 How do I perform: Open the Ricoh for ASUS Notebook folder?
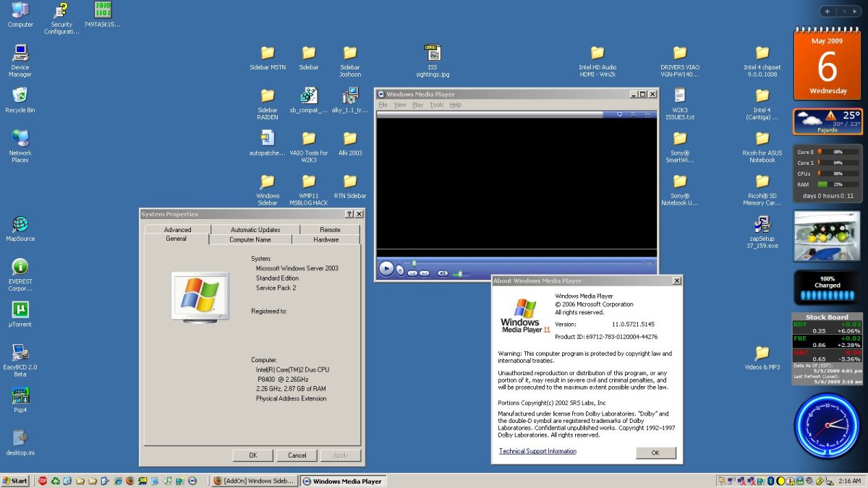click(x=762, y=147)
